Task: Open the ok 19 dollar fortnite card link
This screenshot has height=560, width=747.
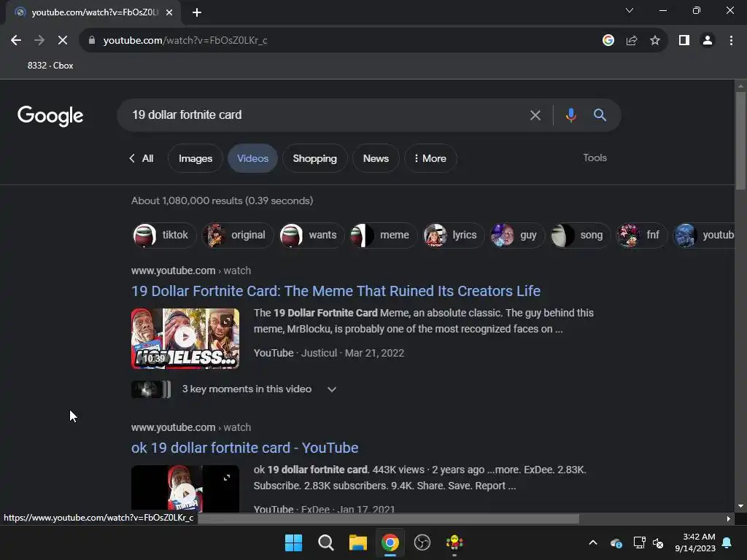Action: pos(244,448)
